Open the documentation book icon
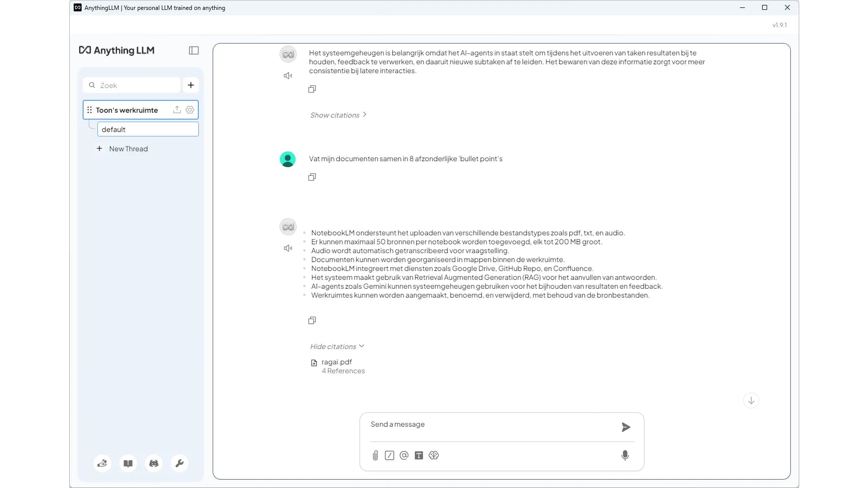This screenshot has width=868, height=488. pyautogui.click(x=128, y=463)
